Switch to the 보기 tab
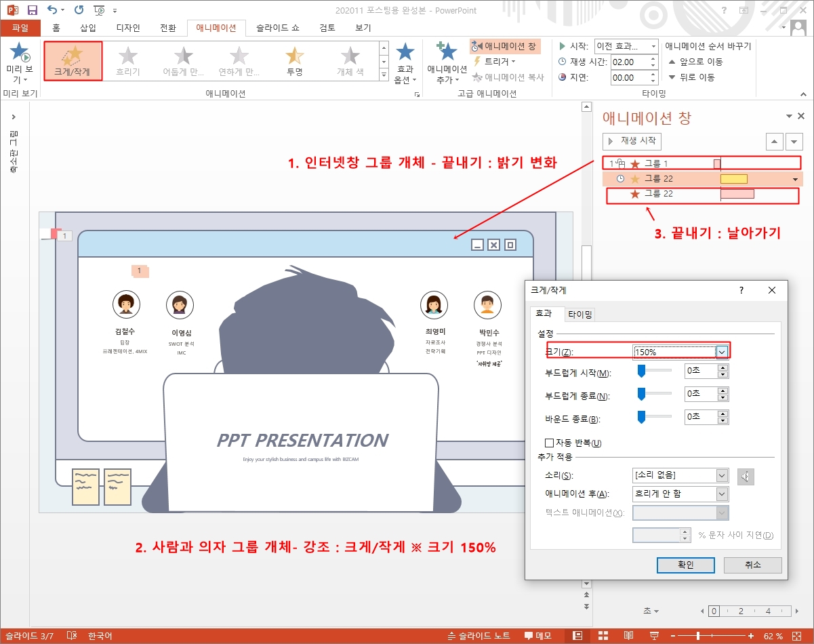 tap(363, 28)
